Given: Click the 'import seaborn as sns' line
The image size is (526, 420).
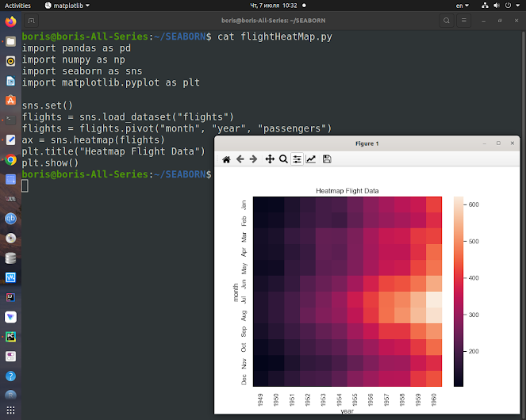Looking at the screenshot, I should [82, 71].
